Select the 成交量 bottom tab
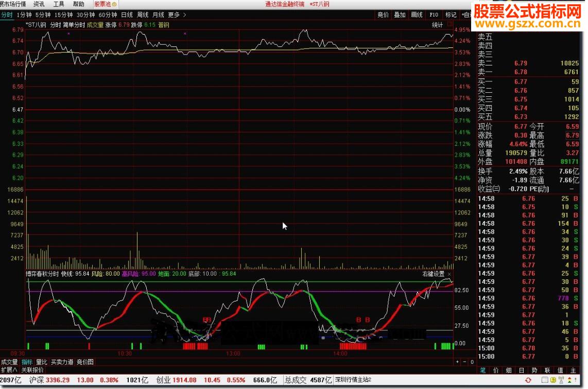This screenshot has width=588, height=389. [9, 362]
